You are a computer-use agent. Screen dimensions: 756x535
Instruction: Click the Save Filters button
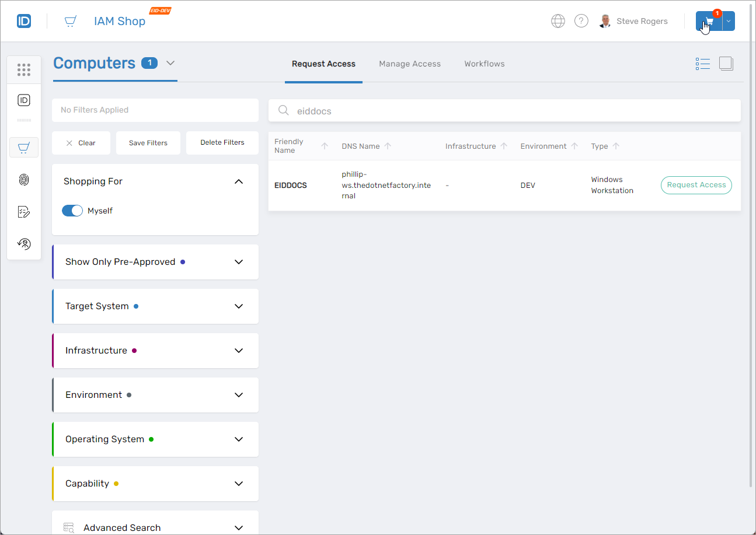point(148,143)
